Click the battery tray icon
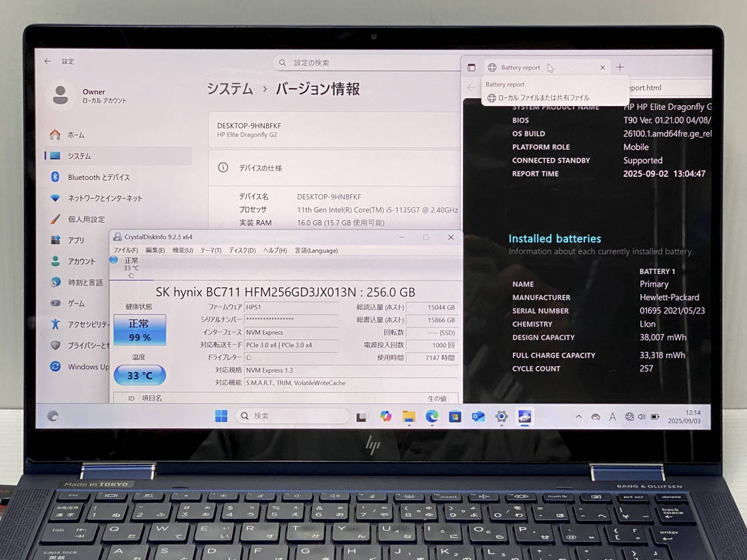 click(x=656, y=417)
